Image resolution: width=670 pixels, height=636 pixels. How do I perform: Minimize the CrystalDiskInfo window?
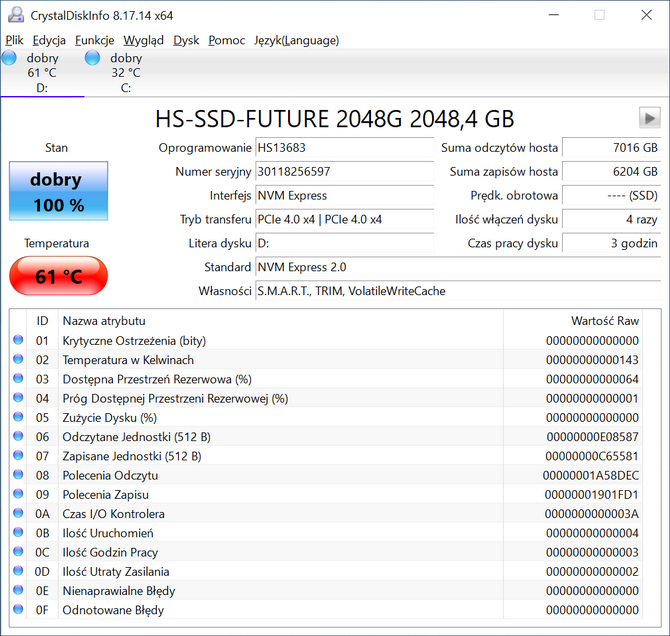[x=554, y=15]
